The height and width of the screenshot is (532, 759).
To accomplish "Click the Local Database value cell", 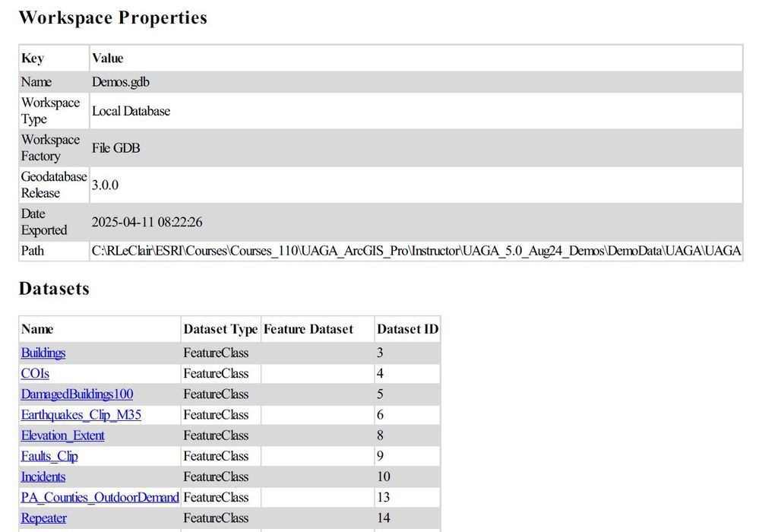I will [131, 111].
